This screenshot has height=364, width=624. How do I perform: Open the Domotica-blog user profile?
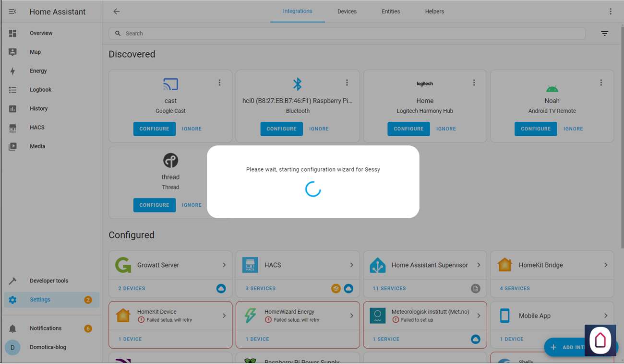coord(51,347)
